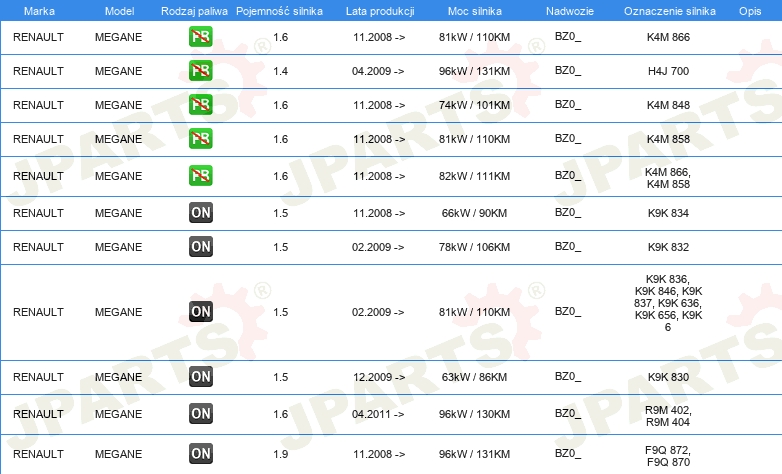Click the petrol icon in the row listing only K4M 858
Screen dimensions: 782x474
coord(200,139)
